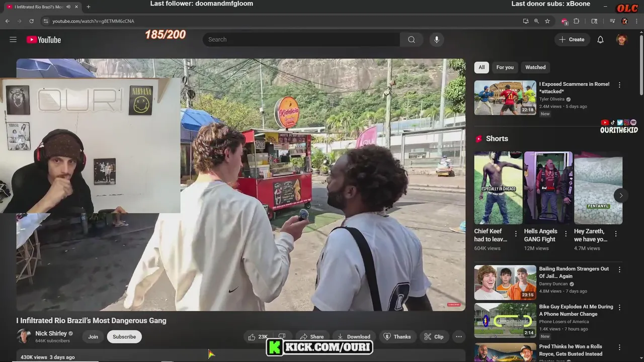644x362 pixels.
Task: Switch to the 'I Infiltrated Rio Brazil's' browser tab
Action: [42, 7]
